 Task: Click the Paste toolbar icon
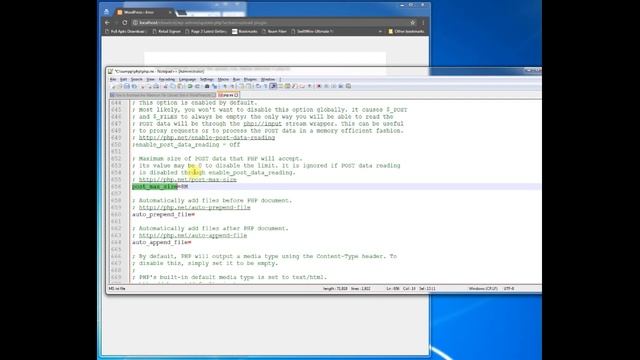pos(180,86)
